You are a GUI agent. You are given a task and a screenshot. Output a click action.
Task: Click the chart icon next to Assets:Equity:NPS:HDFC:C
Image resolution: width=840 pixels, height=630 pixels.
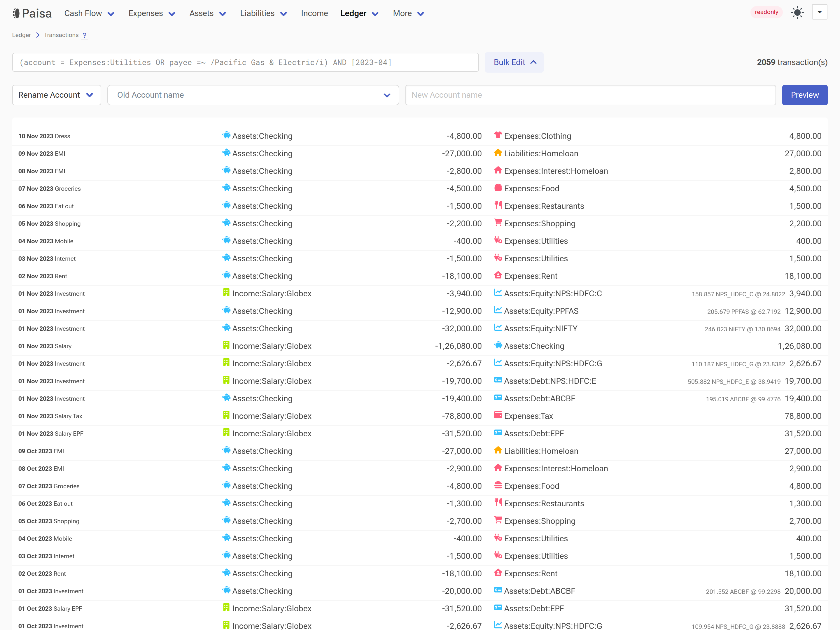(x=498, y=293)
